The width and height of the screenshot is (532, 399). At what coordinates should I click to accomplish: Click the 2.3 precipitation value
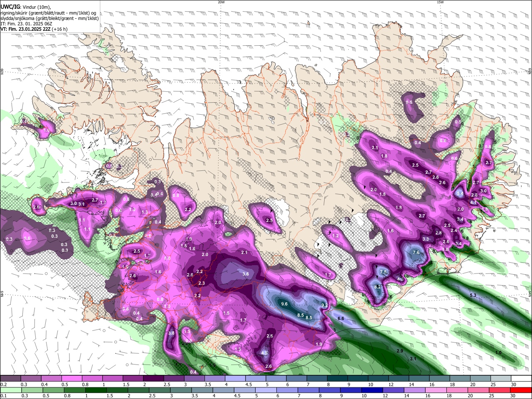click(x=202, y=283)
